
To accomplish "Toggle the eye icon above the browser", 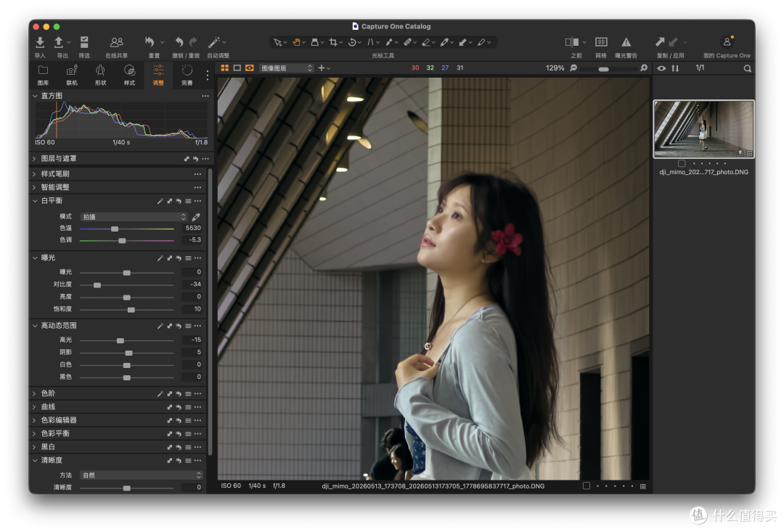I will point(661,68).
